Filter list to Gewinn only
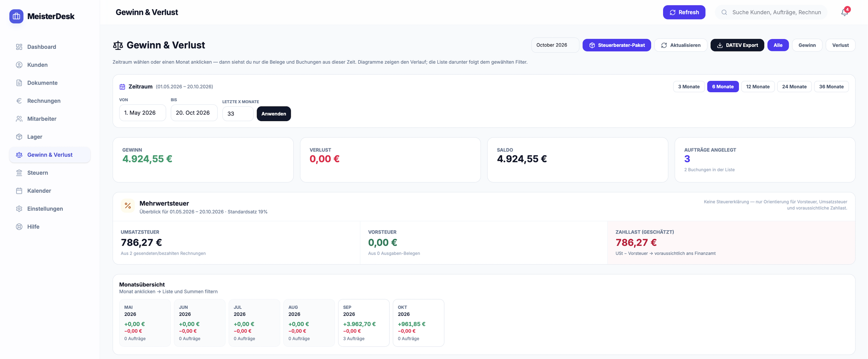 pos(807,45)
